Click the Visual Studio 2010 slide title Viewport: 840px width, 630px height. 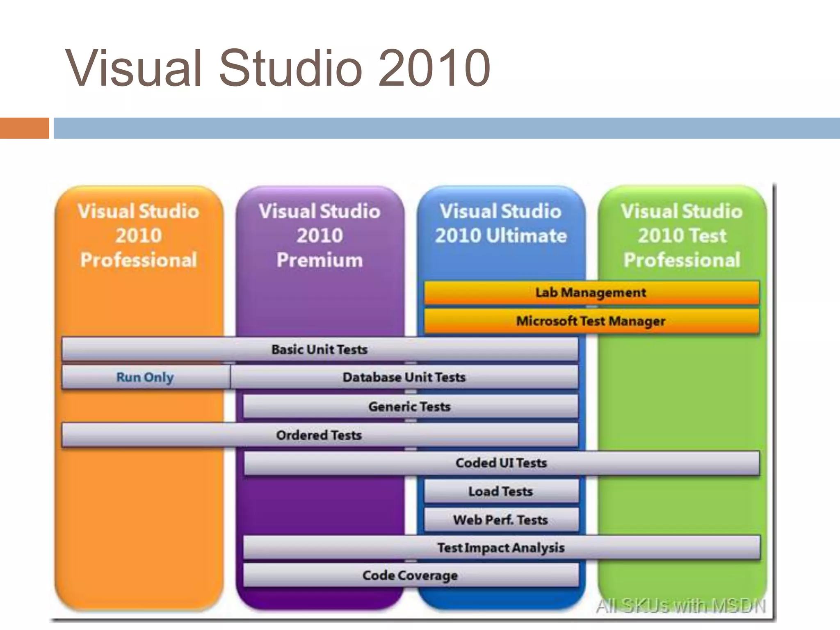[x=278, y=68]
